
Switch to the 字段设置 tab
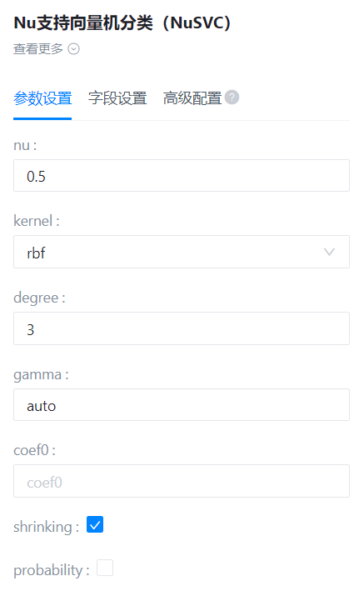tap(117, 98)
